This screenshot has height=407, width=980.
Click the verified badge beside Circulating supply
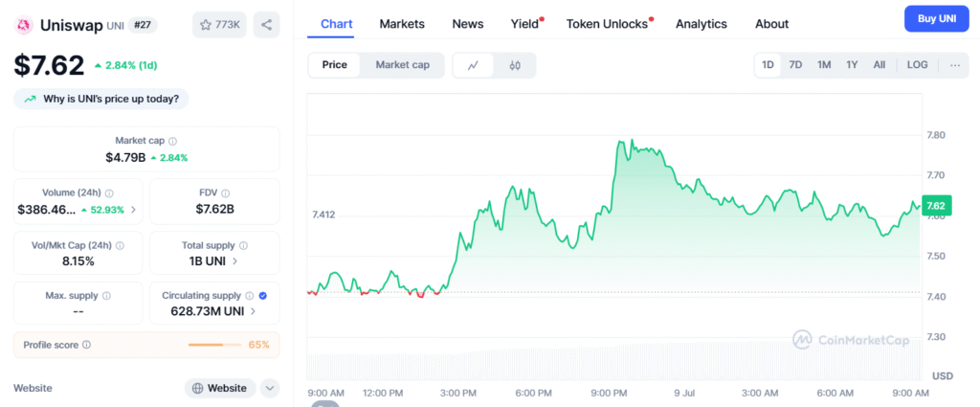[262, 295]
